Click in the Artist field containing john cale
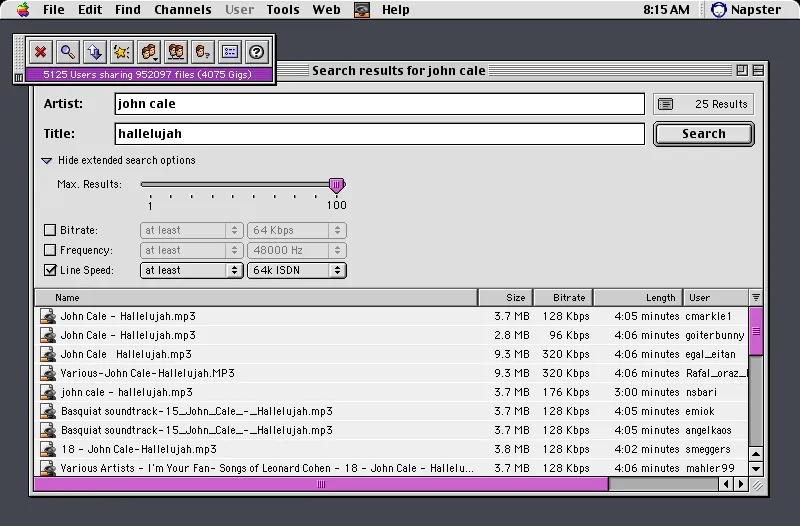 tap(380, 104)
